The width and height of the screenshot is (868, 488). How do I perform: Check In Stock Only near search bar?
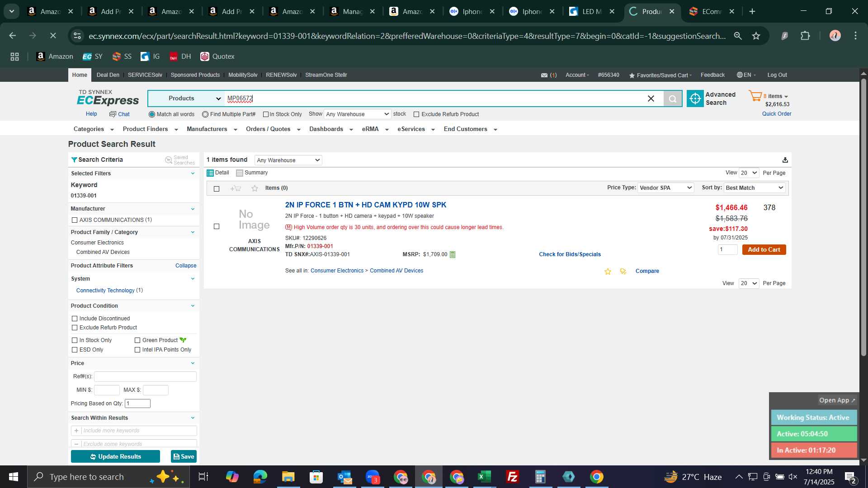(266, 114)
